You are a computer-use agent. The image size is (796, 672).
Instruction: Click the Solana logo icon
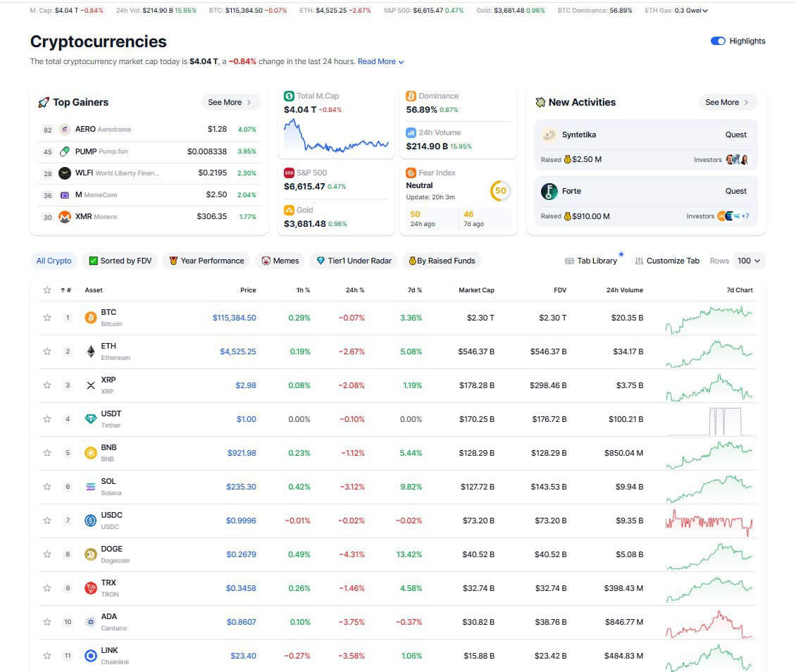(90, 487)
